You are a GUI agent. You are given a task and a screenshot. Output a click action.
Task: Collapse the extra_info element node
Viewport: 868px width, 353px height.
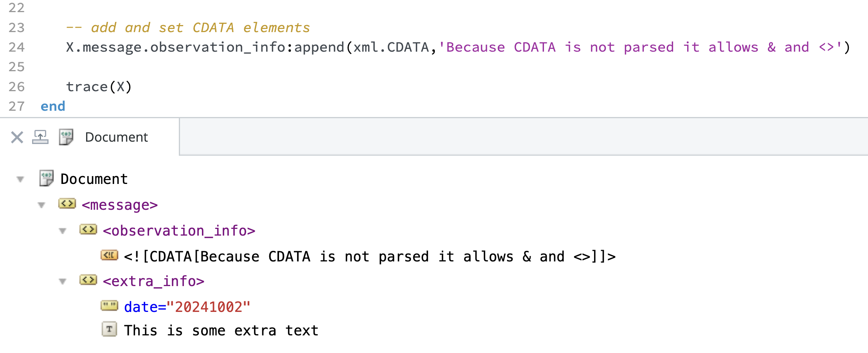click(x=63, y=281)
